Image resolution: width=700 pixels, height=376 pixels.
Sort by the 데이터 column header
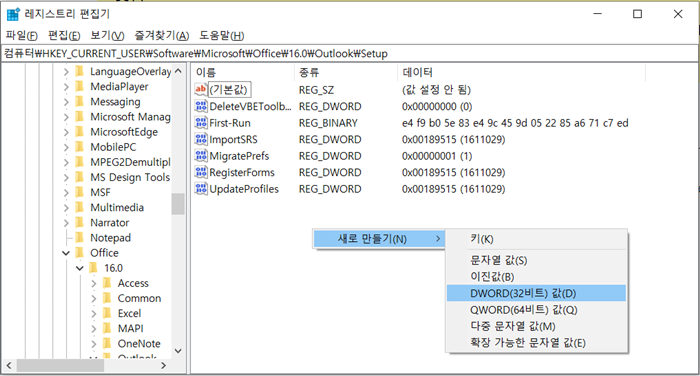(521, 72)
